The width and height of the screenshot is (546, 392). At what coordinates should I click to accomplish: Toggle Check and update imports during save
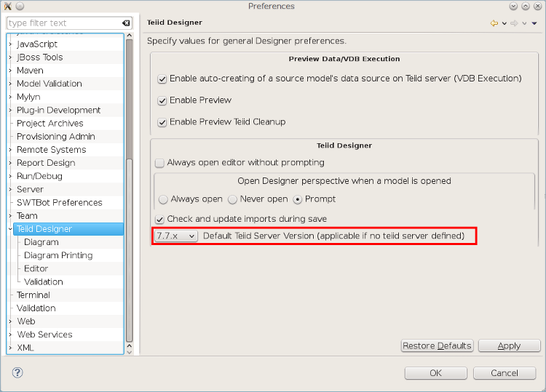pyautogui.click(x=159, y=219)
